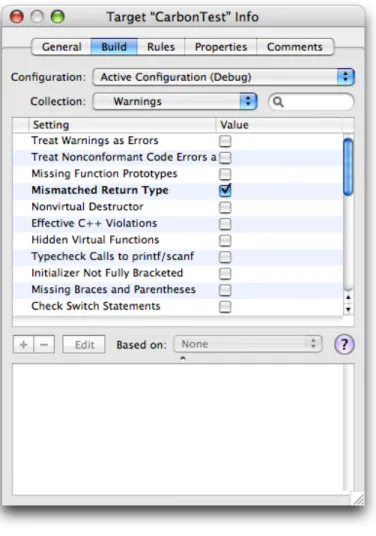Click the scrollbar down arrow
376x536 pixels.
pyautogui.click(x=348, y=309)
